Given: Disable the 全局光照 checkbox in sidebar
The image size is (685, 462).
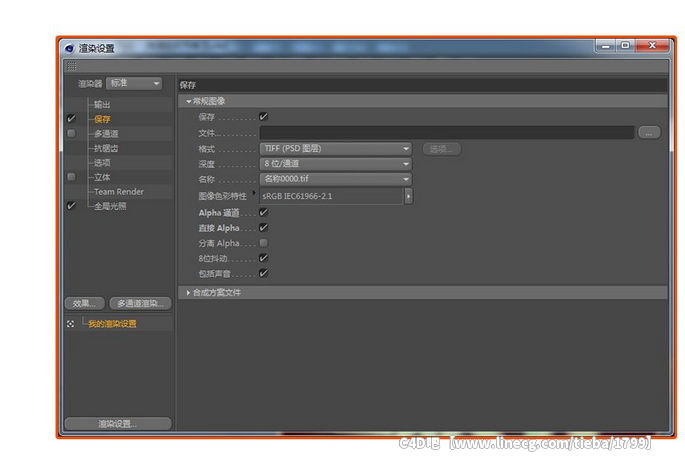Looking at the screenshot, I should 71,205.
